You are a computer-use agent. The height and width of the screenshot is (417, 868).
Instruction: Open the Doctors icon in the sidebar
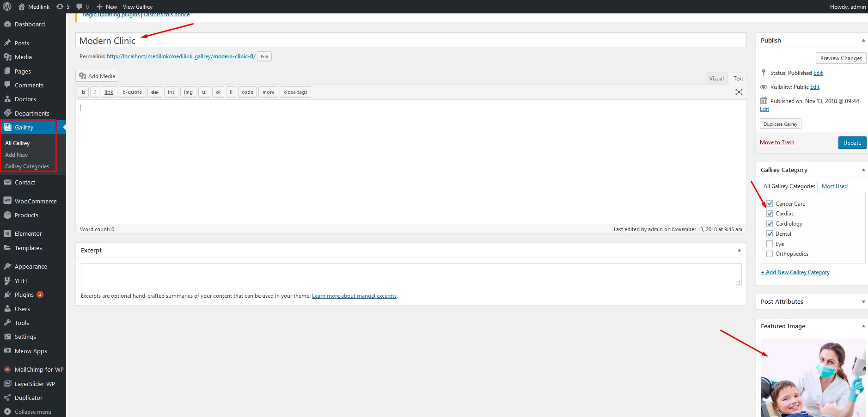point(7,99)
